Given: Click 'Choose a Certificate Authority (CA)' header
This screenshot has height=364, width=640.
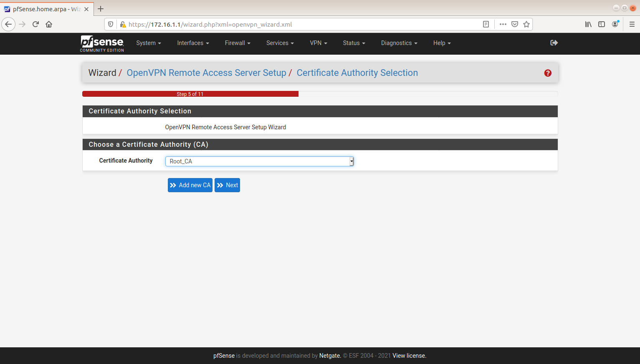Looking at the screenshot, I should coord(148,144).
